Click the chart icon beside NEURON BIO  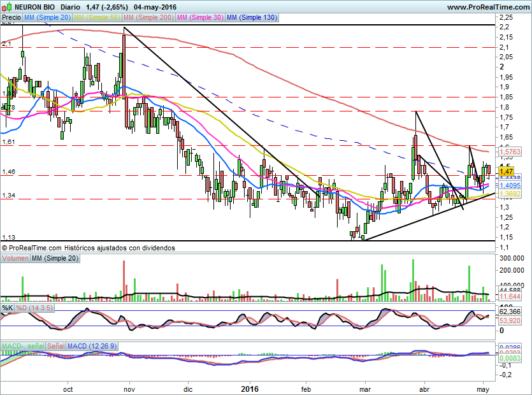7,7
